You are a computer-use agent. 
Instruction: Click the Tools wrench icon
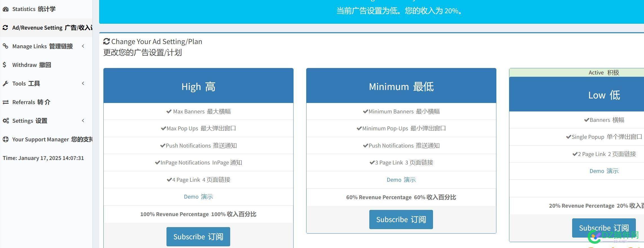click(x=5, y=84)
